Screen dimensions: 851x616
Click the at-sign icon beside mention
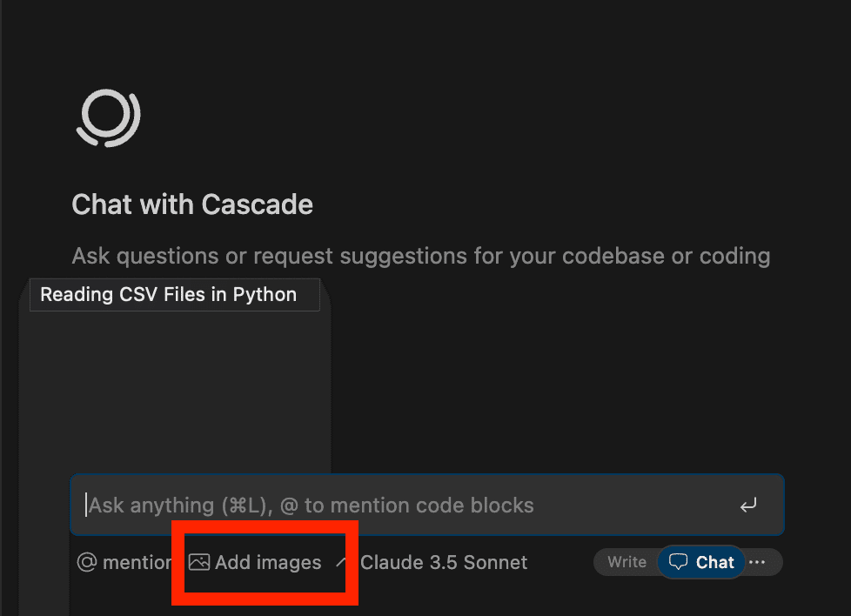click(x=86, y=562)
